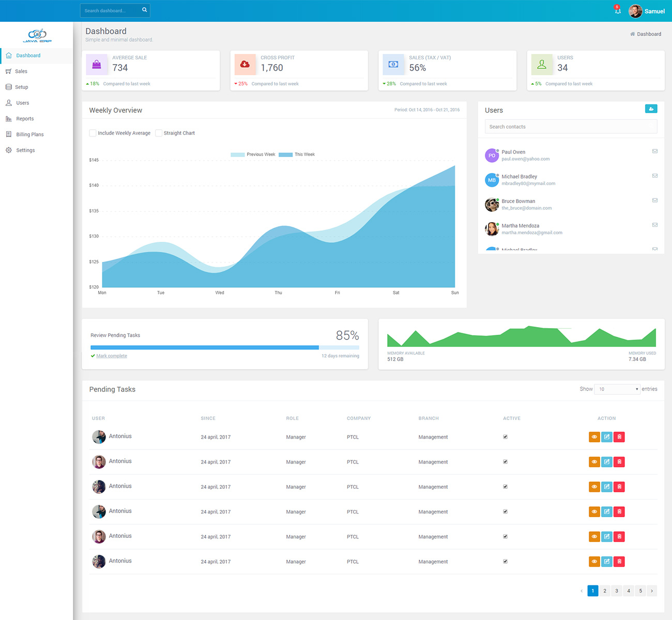Click the search magnifier icon
Image resolution: width=672 pixels, height=620 pixels.
(x=145, y=10)
